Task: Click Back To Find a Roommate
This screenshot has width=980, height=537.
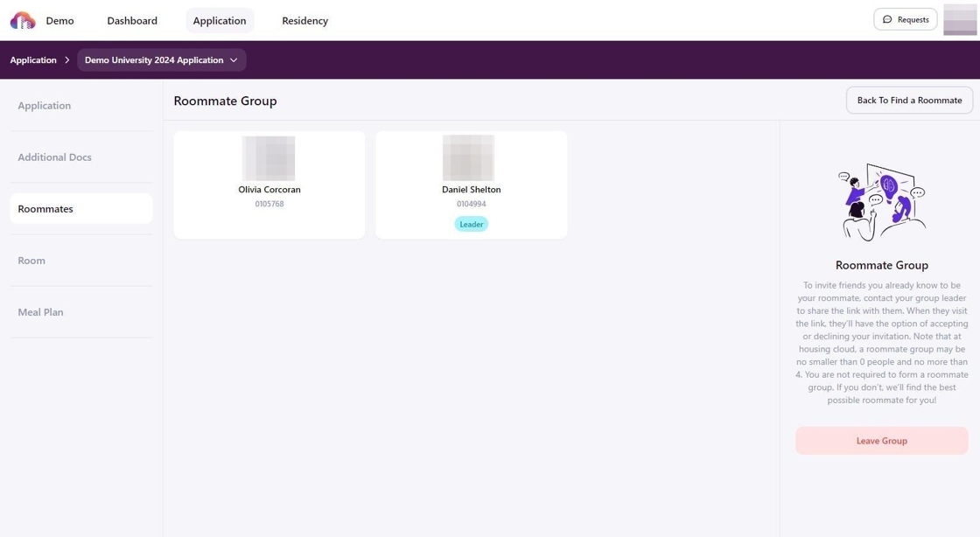Action: pos(909,101)
